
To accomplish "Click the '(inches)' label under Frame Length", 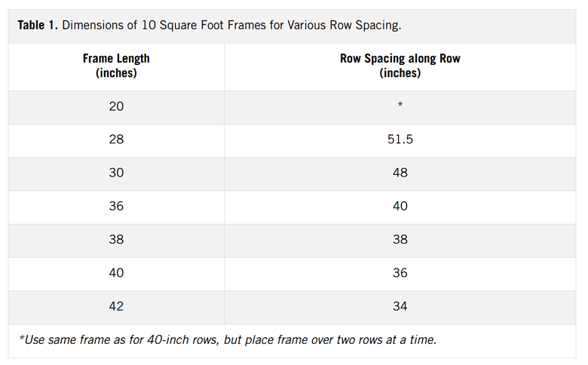I will [116, 73].
